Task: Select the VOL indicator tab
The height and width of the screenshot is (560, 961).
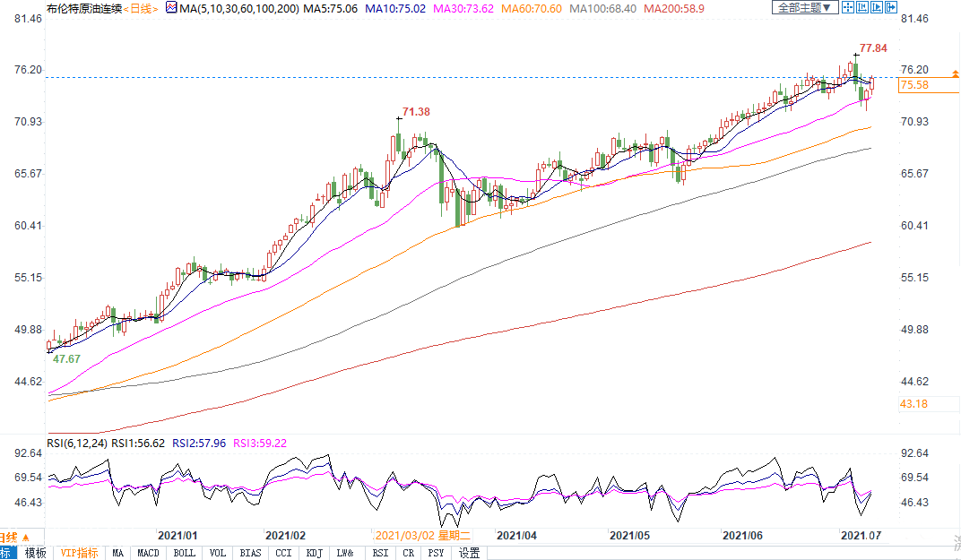Action: click(x=217, y=554)
